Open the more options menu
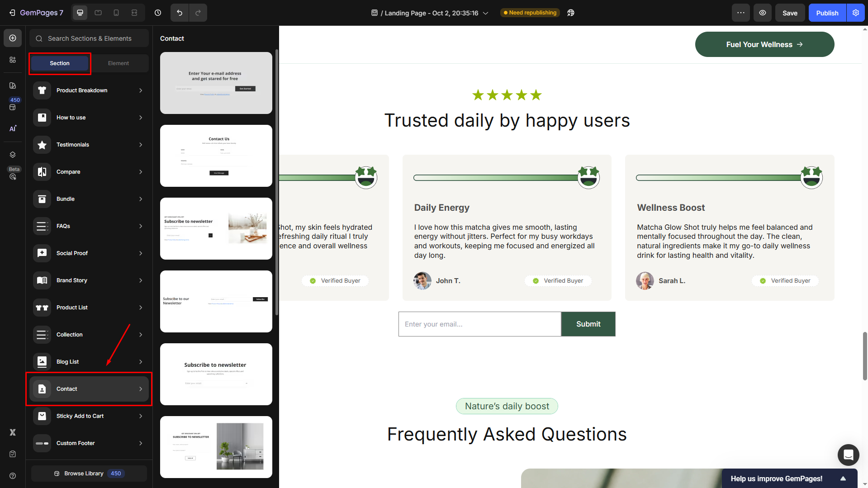The height and width of the screenshot is (488, 868). click(741, 13)
